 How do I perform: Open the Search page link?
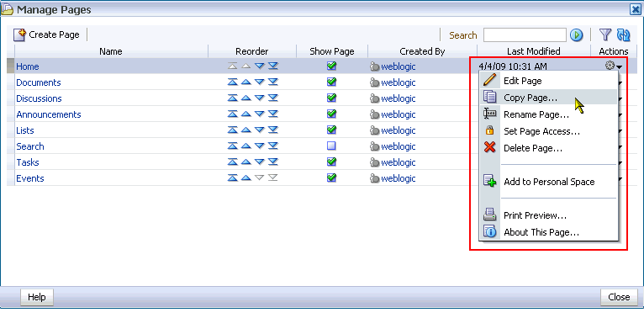(30, 146)
